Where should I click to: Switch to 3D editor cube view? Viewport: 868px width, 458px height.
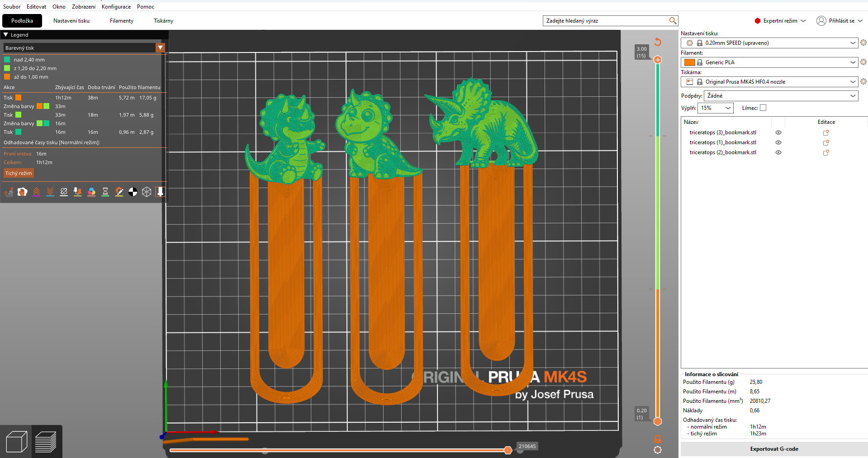(x=16, y=442)
